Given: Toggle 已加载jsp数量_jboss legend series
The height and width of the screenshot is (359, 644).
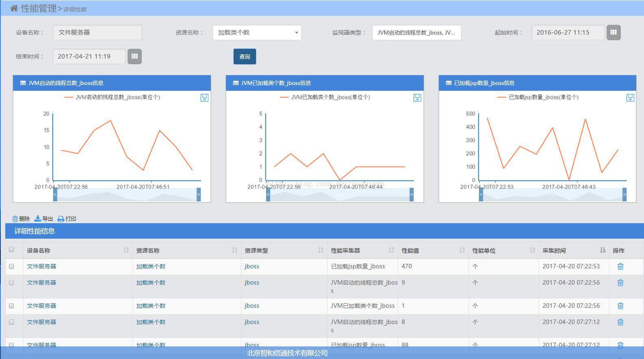Looking at the screenshot, I should [x=538, y=97].
